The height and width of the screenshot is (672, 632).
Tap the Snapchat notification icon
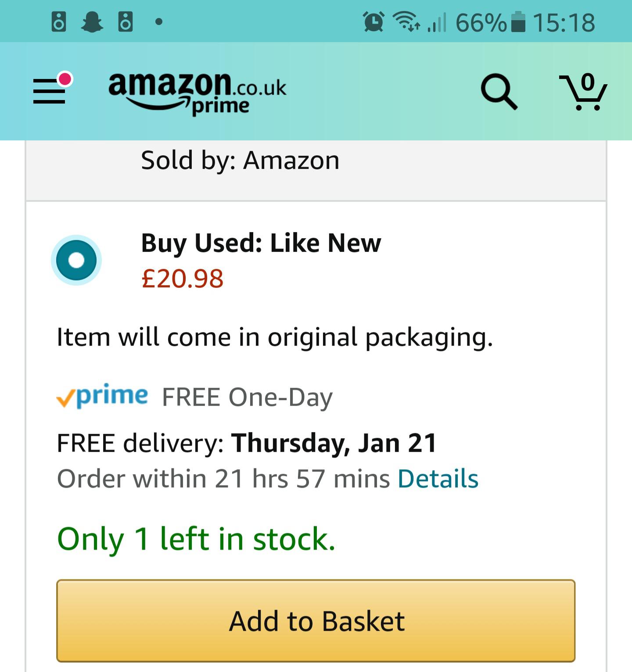click(92, 21)
